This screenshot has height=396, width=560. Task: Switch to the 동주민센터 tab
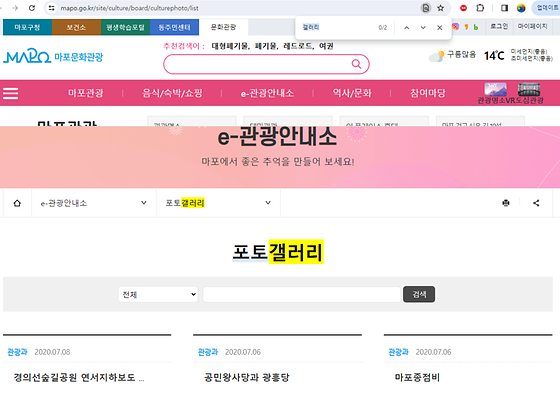click(174, 27)
